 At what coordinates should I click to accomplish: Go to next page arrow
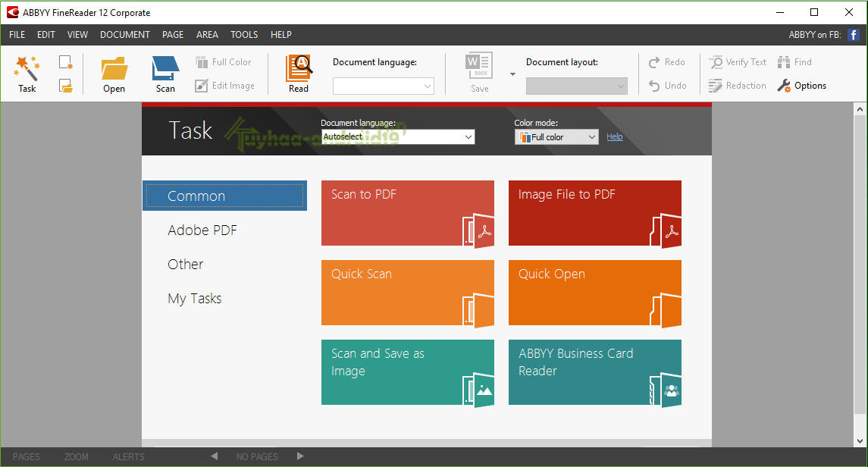[x=300, y=456]
